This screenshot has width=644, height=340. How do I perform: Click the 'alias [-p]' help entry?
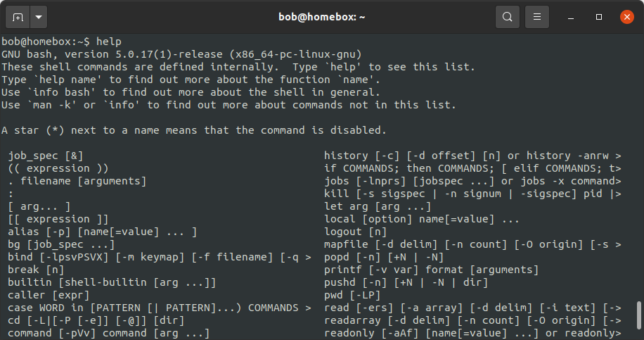103,232
